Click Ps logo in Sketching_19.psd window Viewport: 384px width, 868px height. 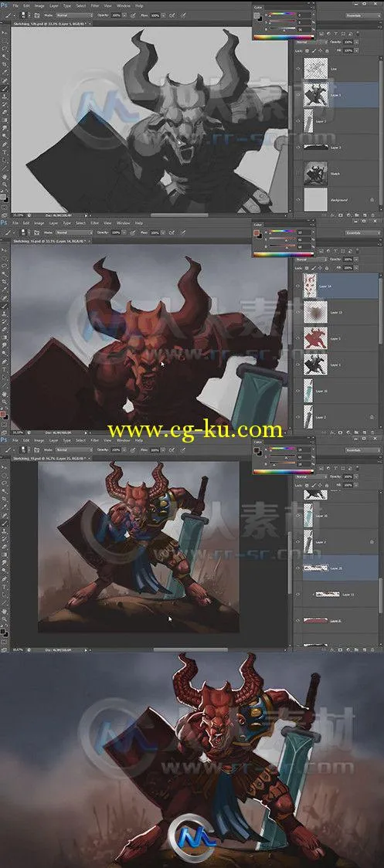[x=5, y=439]
